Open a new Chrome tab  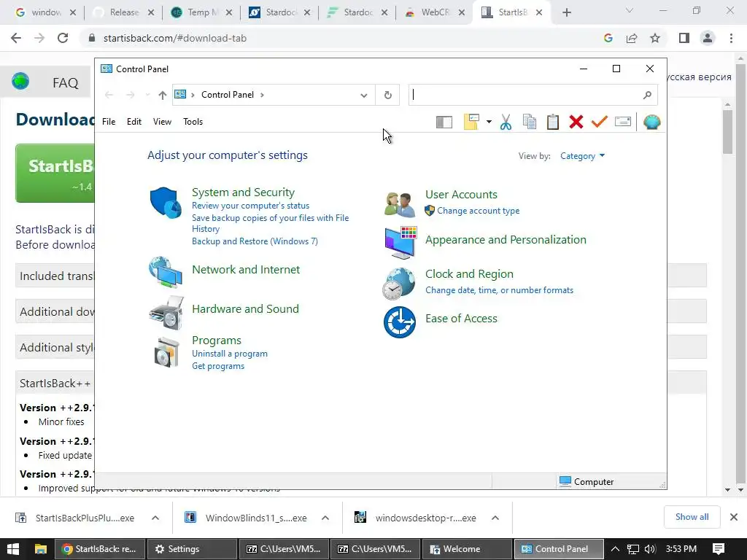point(566,13)
